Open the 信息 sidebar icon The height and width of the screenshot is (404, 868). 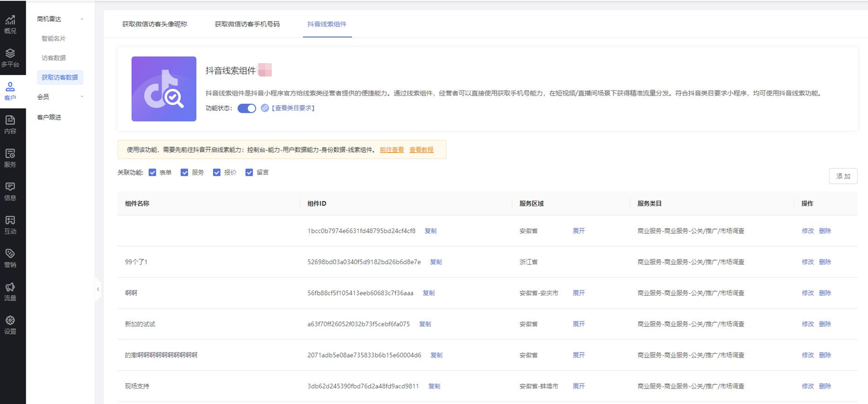click(10, 191)
